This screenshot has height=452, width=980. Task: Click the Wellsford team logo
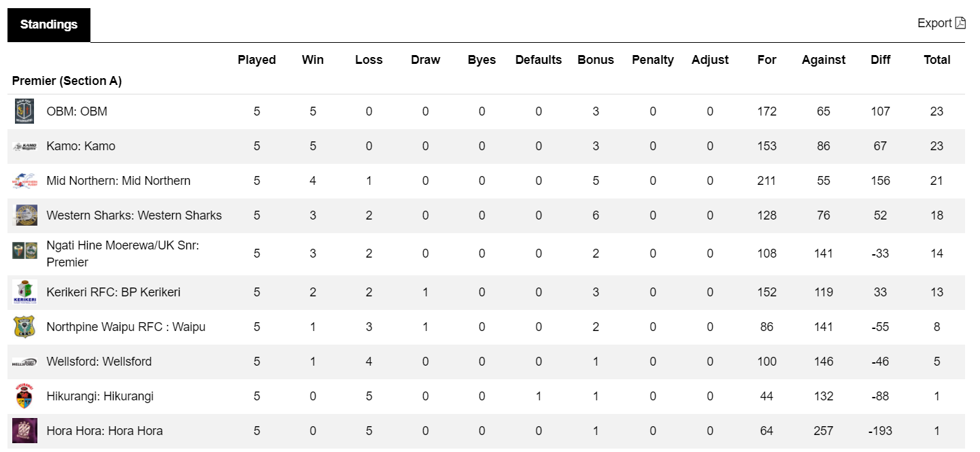point(24,362)
